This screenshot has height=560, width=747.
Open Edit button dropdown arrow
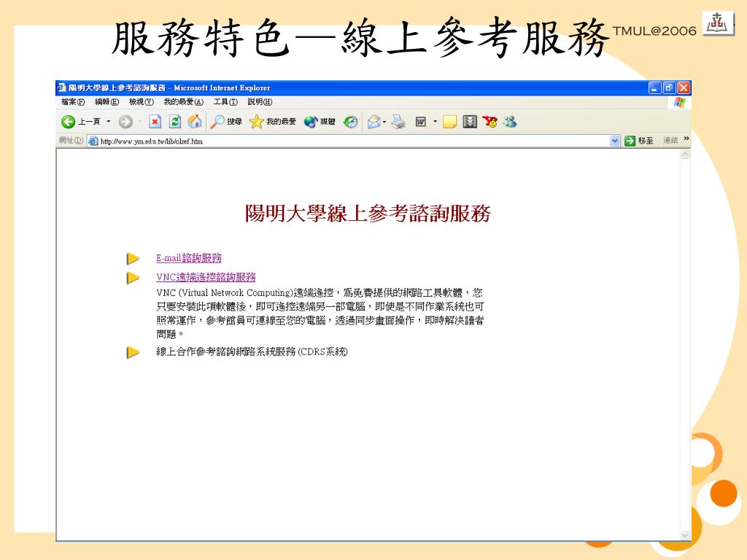435,122
